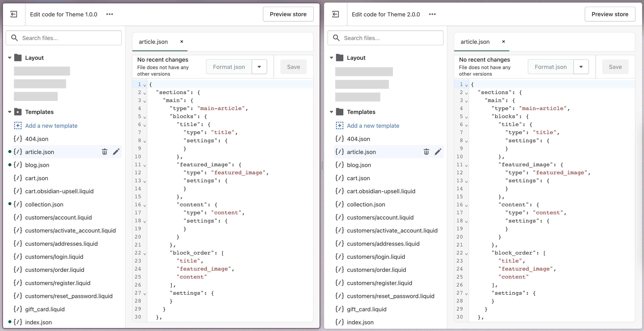This screenshot has width=644, height=331.
Task: Open customers/order.liquid in Theme 2.0.0 sidebar
Action: (377, 270)
